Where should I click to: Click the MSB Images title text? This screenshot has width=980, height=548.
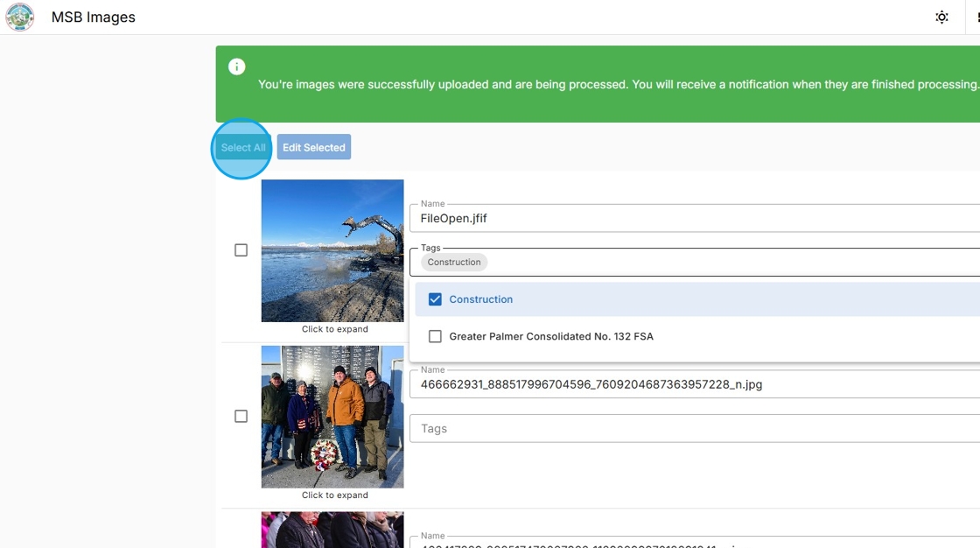pyautogui.click(x=93, y=17)
